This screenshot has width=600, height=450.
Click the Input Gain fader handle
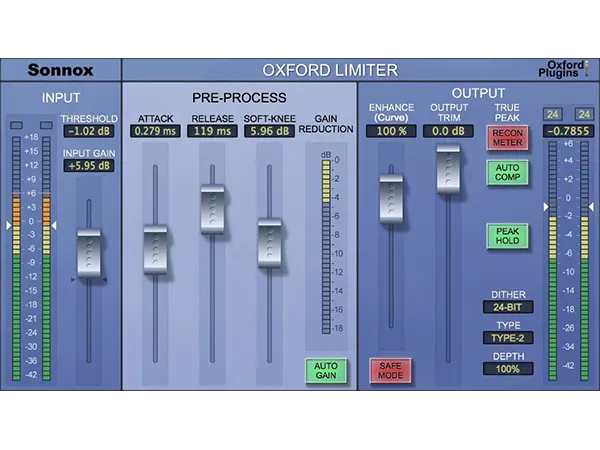pos(89,253)
